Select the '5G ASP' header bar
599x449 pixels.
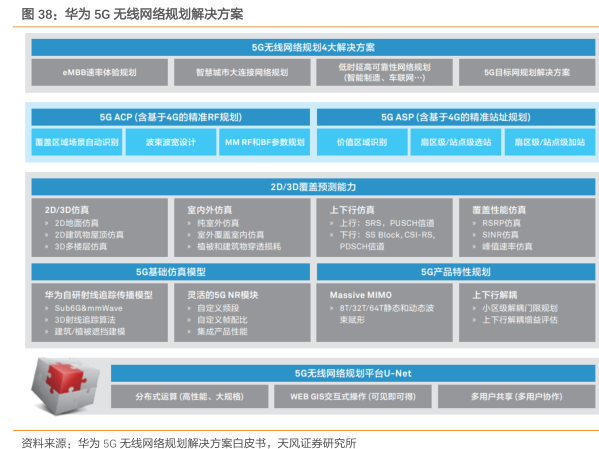coord(456,117)
